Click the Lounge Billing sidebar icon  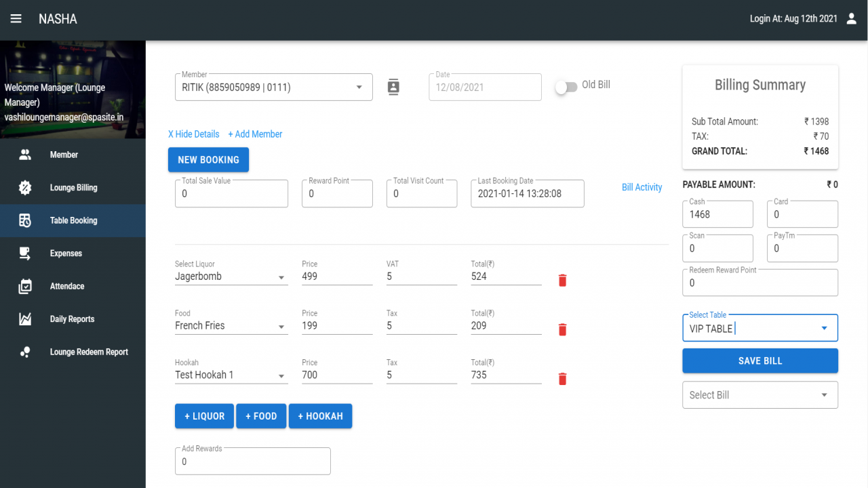click(x=25, y=188)
